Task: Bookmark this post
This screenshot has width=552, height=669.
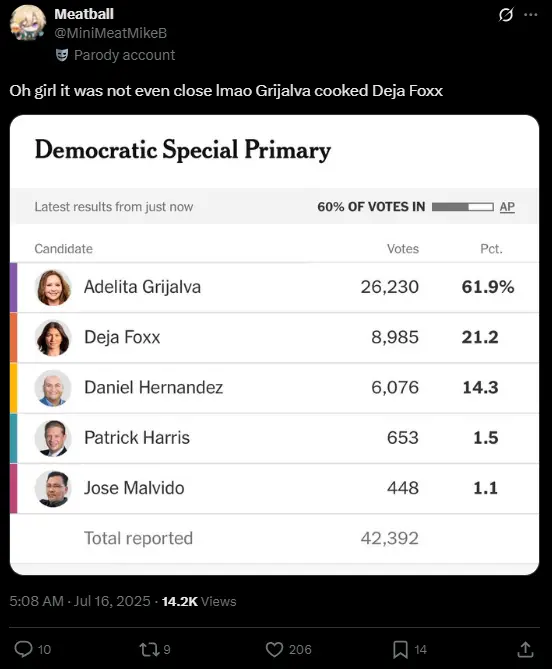Action: point(400,649)
